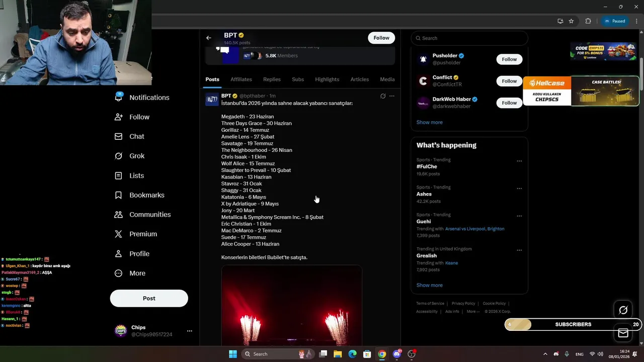Screen dimensions: 644x362
Task: Click Grok explain icon on BPT post
Action: 383,96
